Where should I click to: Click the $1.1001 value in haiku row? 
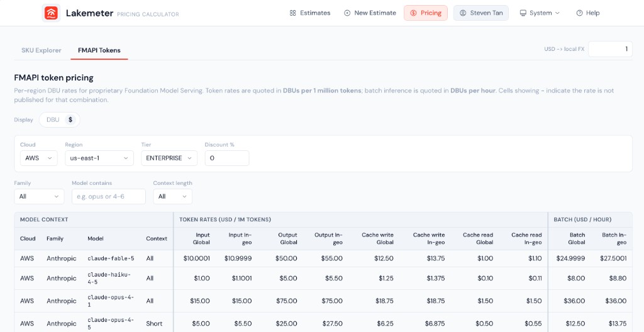click(x=241, y=278)
